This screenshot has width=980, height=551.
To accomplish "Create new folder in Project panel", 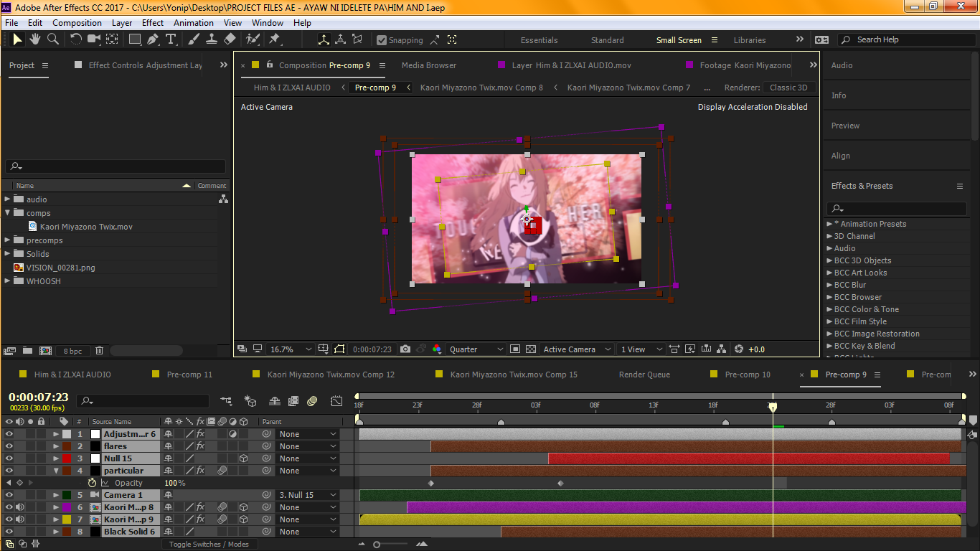I will 27,351.
